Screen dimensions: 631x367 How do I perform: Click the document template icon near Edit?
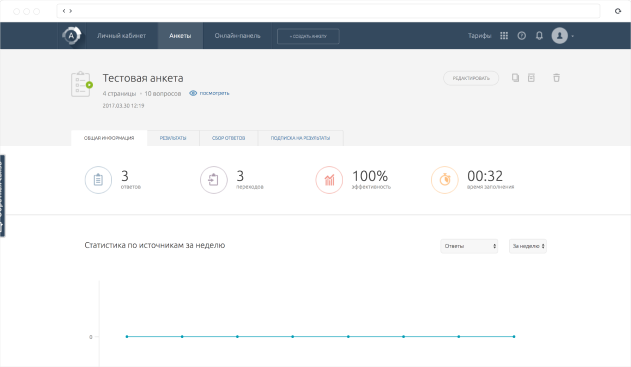point(531,78)
